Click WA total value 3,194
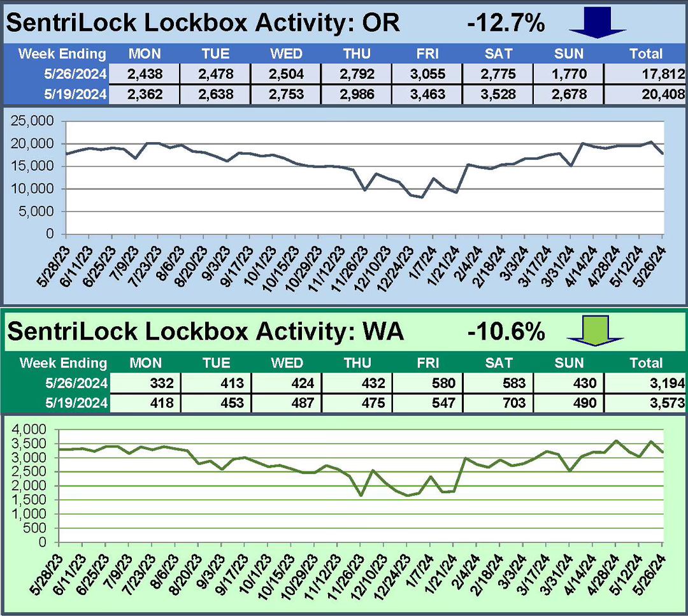The image size is (688, 616). point(668,383)
